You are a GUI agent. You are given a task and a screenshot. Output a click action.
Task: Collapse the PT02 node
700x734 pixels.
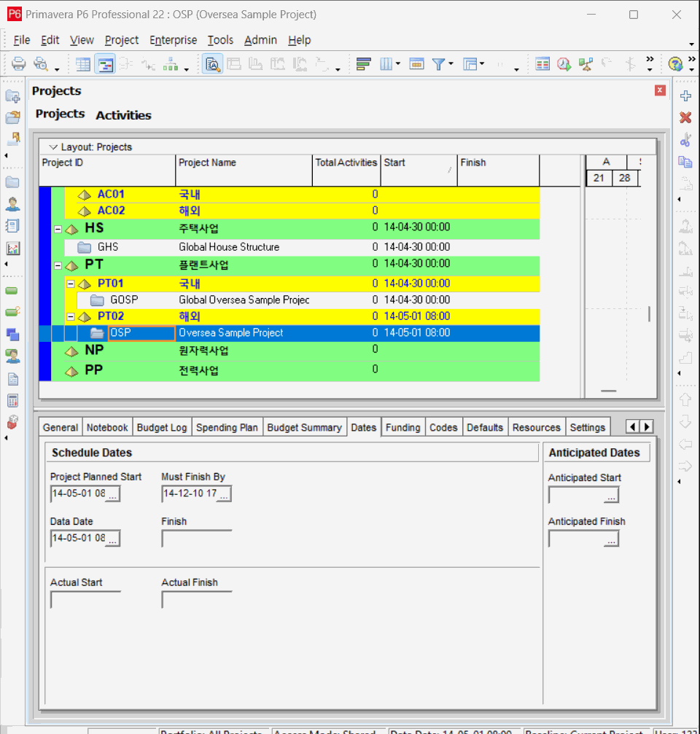(71, 317)
